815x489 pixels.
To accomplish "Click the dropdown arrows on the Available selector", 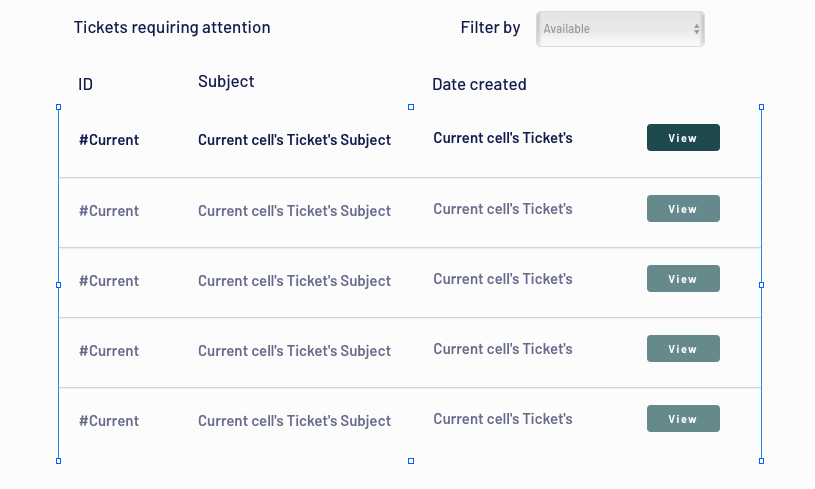I will 696,29.
